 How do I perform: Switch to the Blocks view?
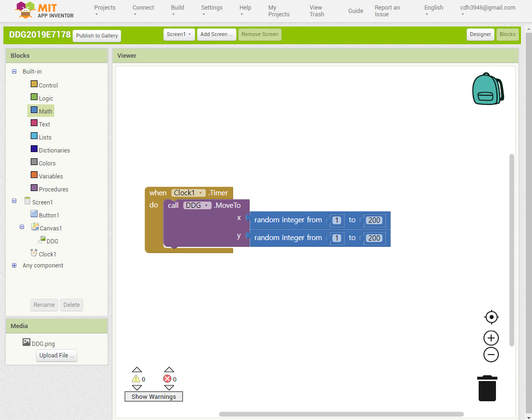507,34
